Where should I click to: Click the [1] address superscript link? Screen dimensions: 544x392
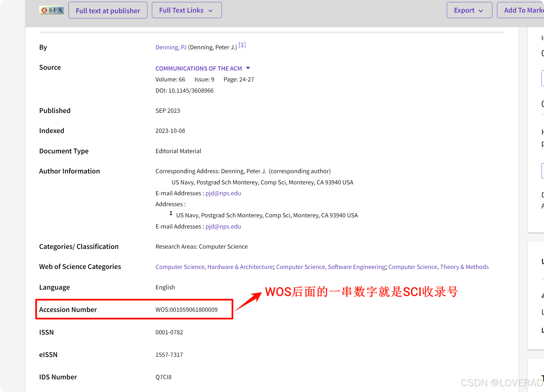tap(242, 45)
